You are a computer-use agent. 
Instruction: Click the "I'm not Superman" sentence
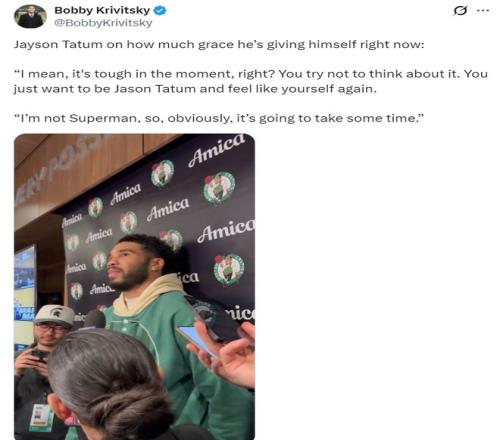(219, 118)
